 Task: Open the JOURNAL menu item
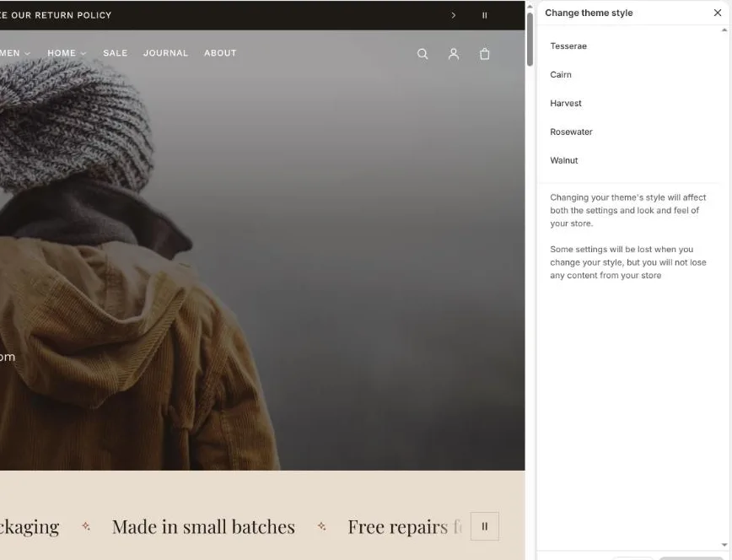(166, 53)
